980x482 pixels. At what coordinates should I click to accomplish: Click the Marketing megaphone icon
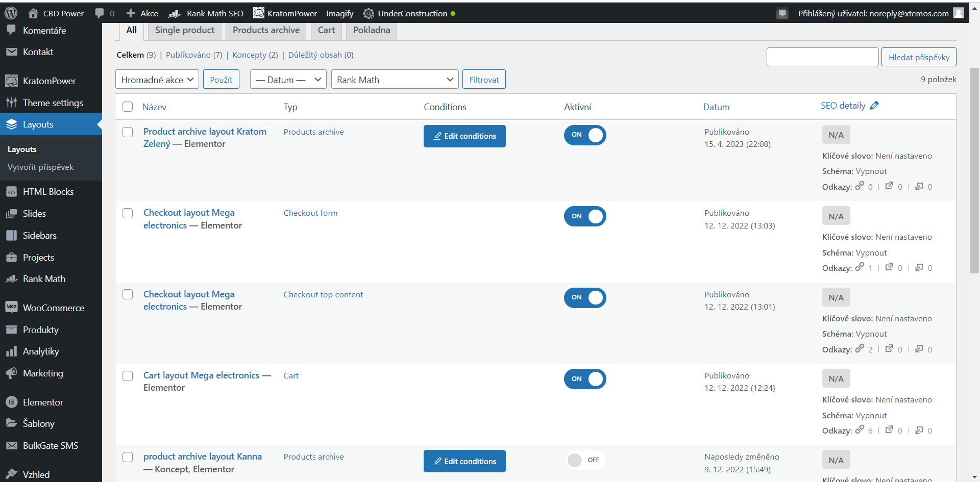[x=11, y=373]
